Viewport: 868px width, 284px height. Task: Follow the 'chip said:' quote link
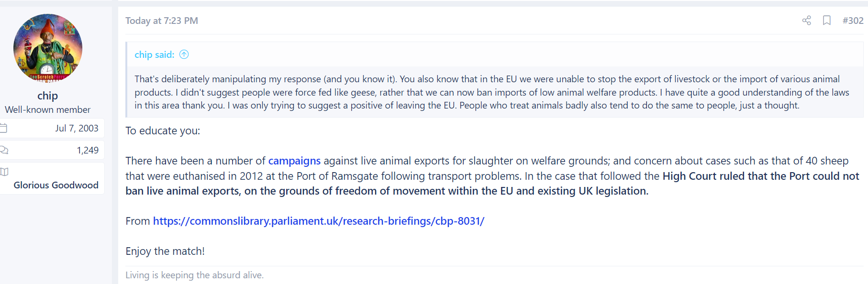(x=154, y=55)
